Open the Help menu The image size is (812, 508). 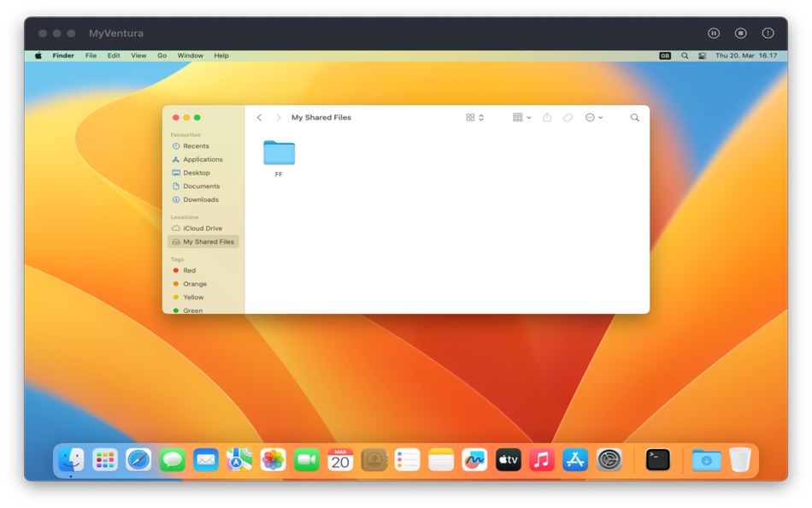point(221,56)
